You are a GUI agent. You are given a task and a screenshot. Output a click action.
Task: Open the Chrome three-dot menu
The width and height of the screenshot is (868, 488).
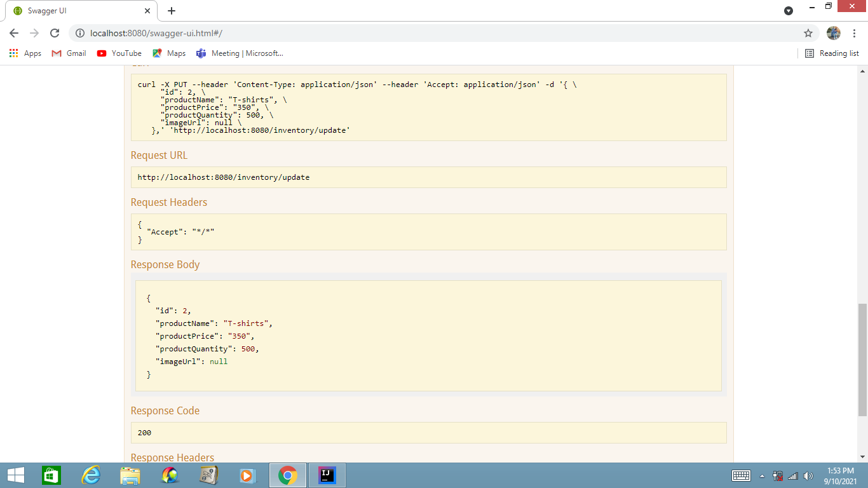pyautogui.click(x=854, y=33)
